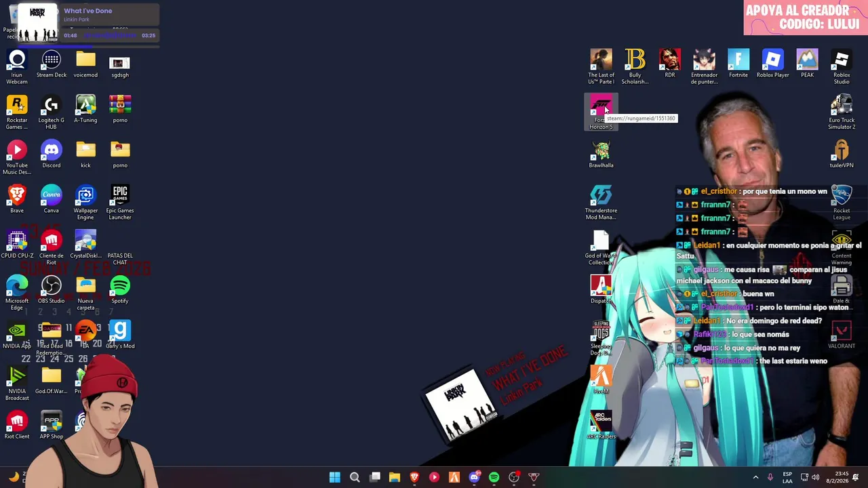Screen dimensions: 868x488
Task: Launch Garry's Mod
Action: 120,335
